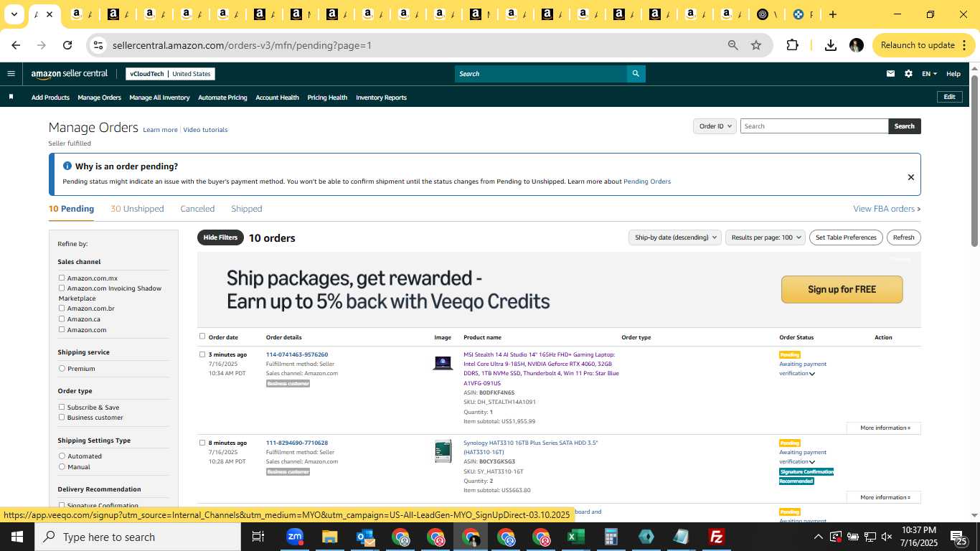Open FileZilla on taskbar
This screenshot has width=980, height=551.
click(716, 537)
